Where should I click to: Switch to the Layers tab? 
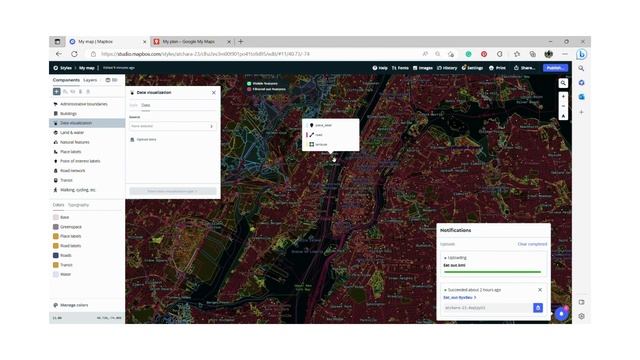90,80
